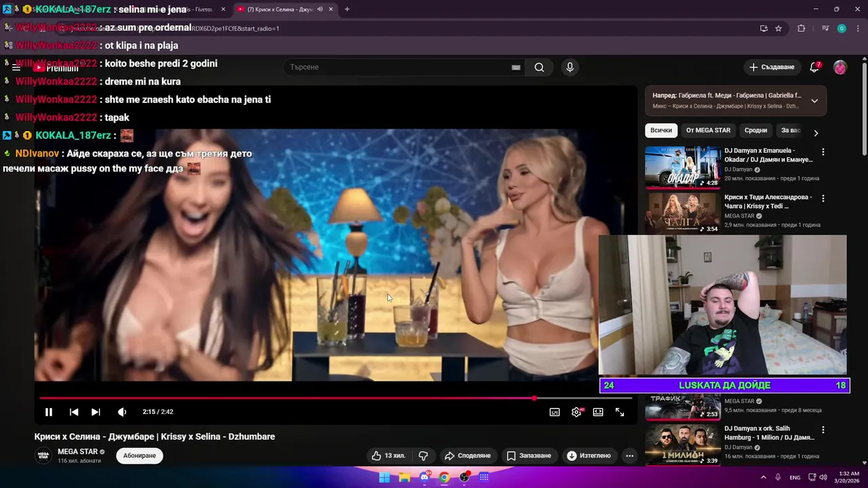Open YouTube notifications bell
Image resolution: width=868 pixels, height=488 pixels.
pyautogui.click(x=814, y=67)
